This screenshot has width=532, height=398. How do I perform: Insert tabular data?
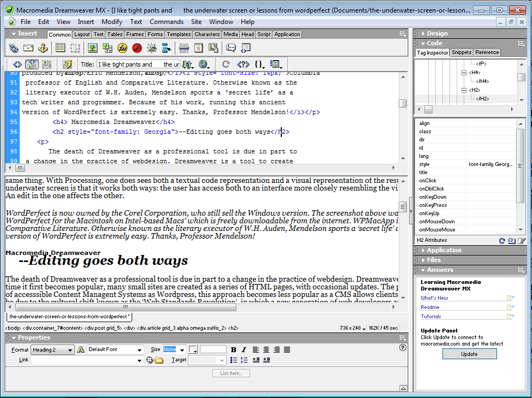(214, 48)
